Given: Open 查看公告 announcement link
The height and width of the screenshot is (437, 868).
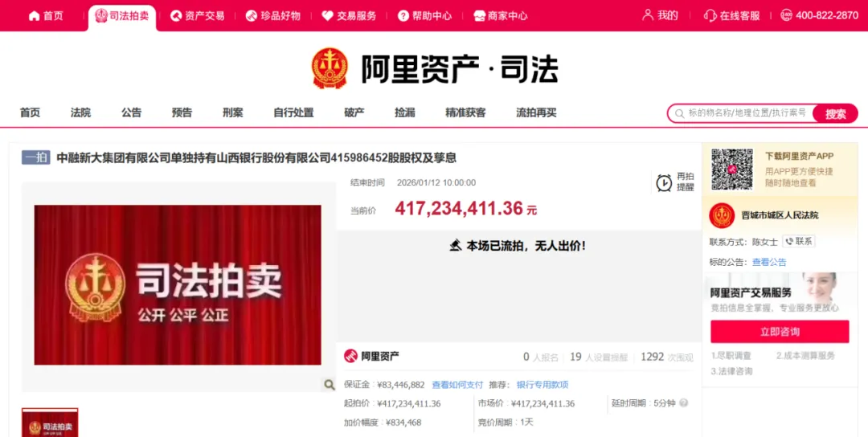Looking at the screenshot, I should pos(769,262).
